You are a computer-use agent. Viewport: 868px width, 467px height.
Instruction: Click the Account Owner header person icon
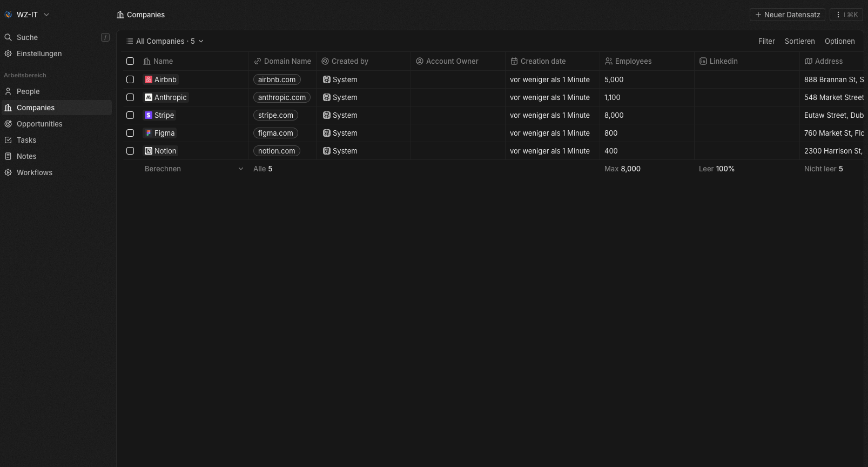420,61
